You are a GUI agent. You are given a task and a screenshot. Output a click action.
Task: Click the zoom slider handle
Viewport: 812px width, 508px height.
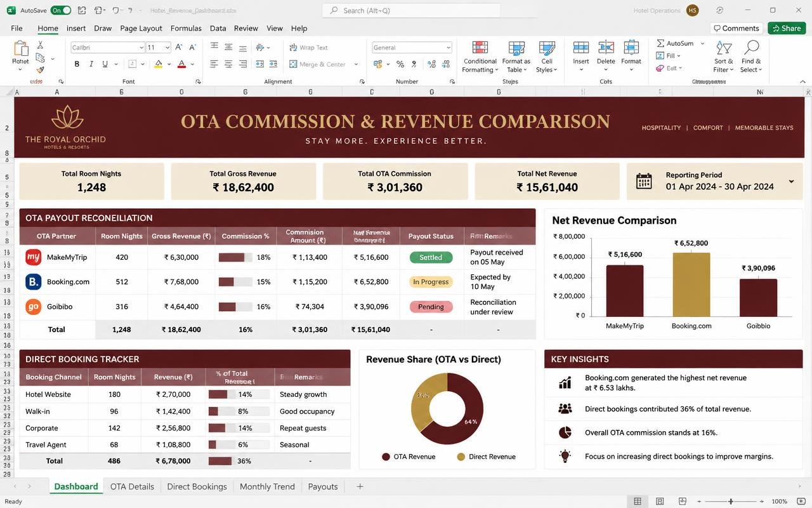(x=731, y=502)
